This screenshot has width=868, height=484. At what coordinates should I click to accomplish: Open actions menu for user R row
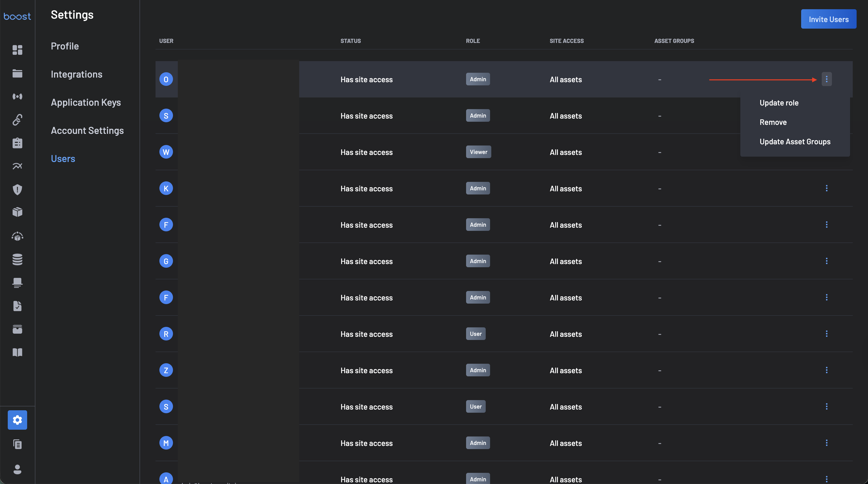(x=826, y=334)
